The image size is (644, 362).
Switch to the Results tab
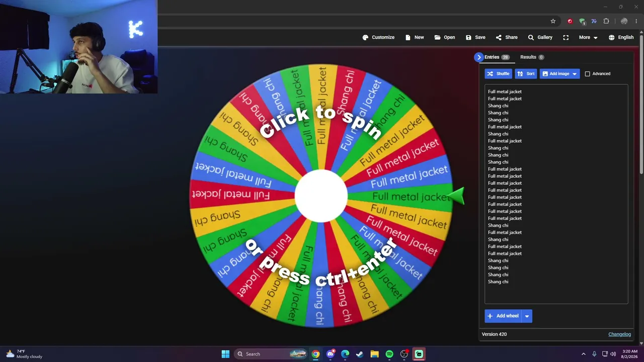[532, 57]
